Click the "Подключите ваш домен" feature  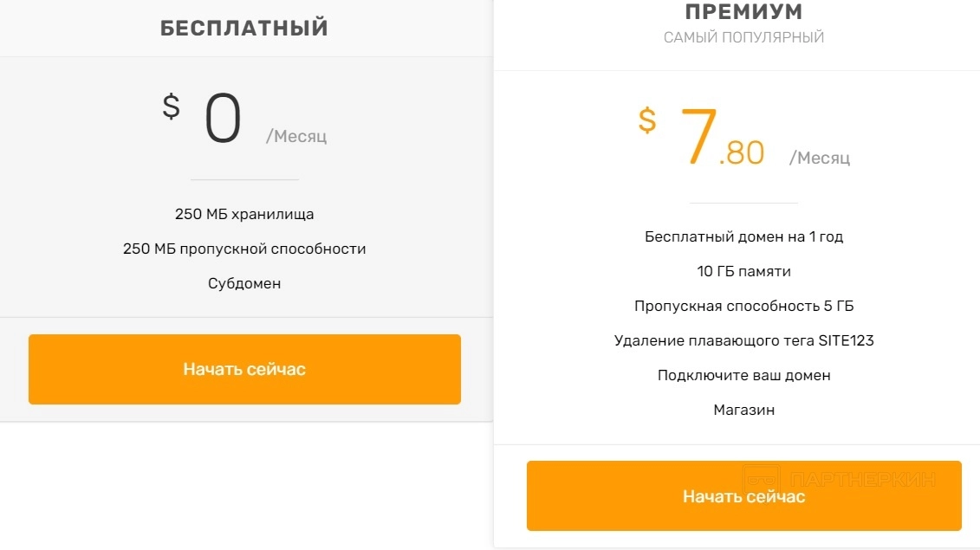click(743, 375)
